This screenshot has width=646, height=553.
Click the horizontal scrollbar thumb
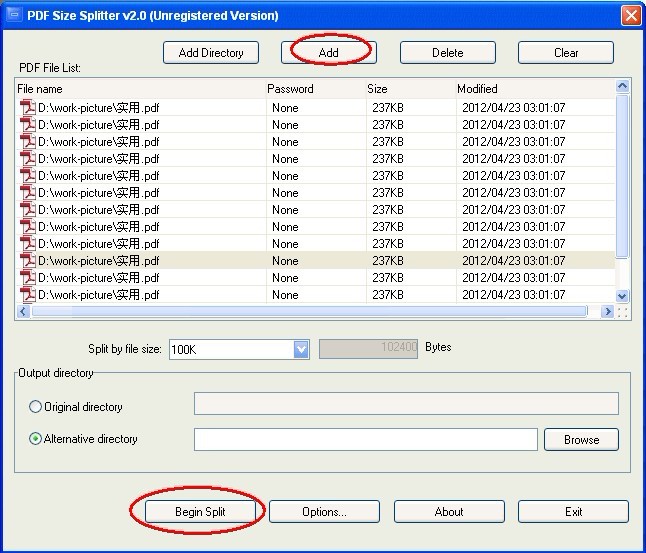[309, 312]
